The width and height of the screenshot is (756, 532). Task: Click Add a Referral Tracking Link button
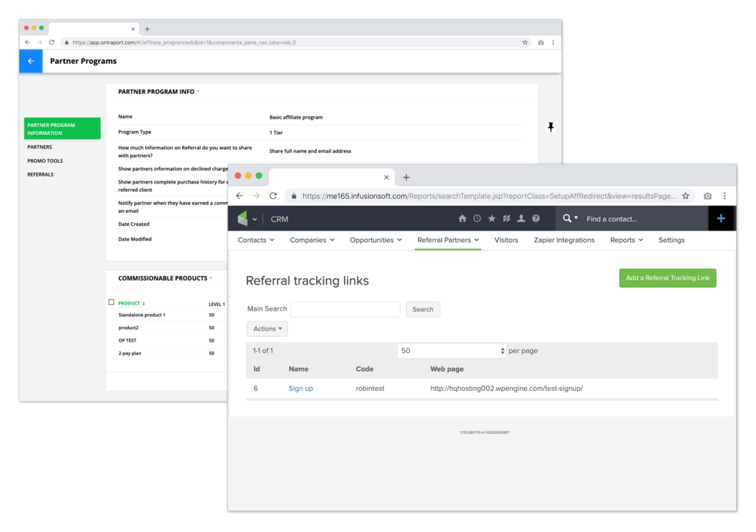(667, 278)
